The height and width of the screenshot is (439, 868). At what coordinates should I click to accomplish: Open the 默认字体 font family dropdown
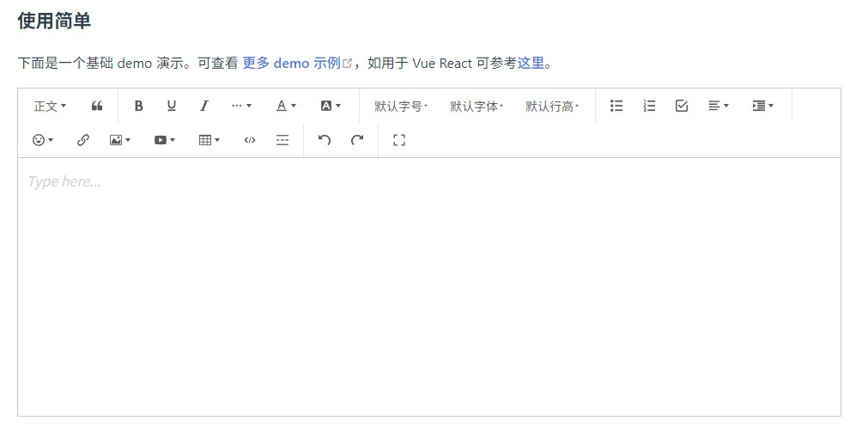(x=476, y=106)
